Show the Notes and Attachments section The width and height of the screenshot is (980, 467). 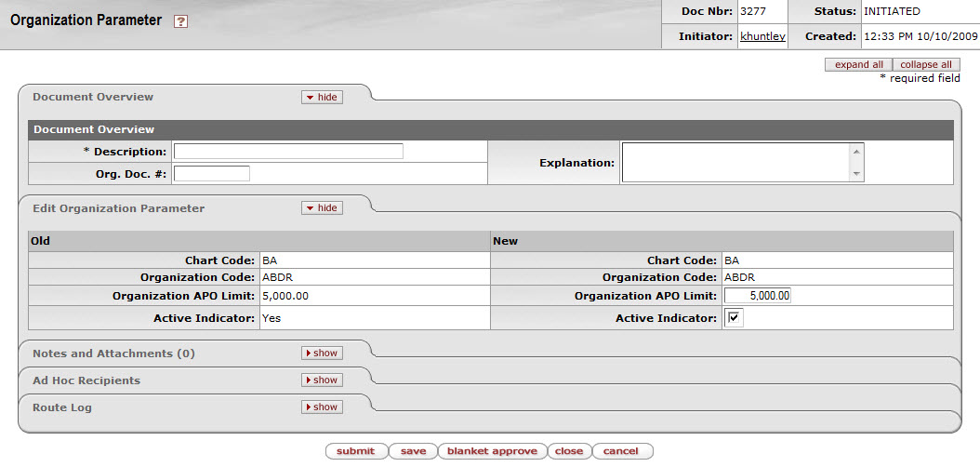(x=322, y=354)
